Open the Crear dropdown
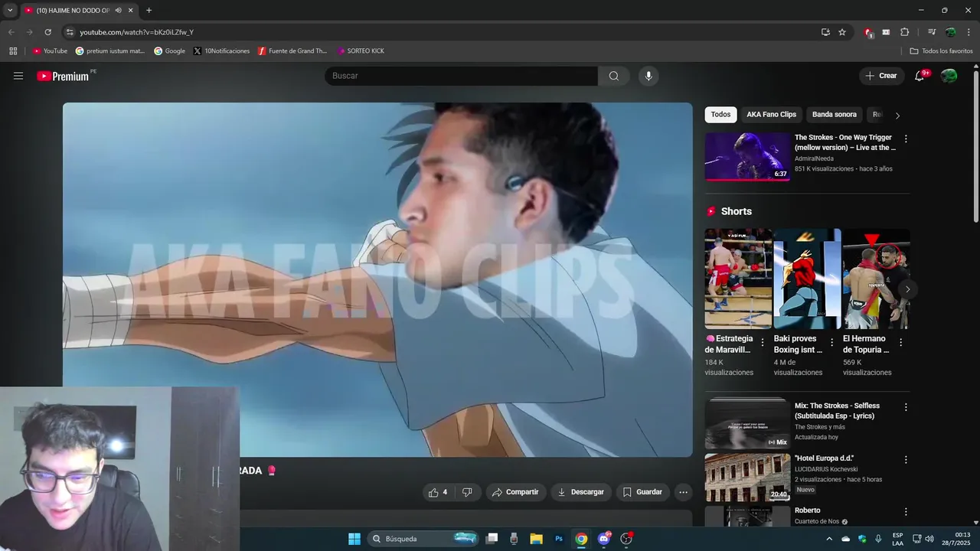This screenshot has height=551, width=980. tap(881, 76)
